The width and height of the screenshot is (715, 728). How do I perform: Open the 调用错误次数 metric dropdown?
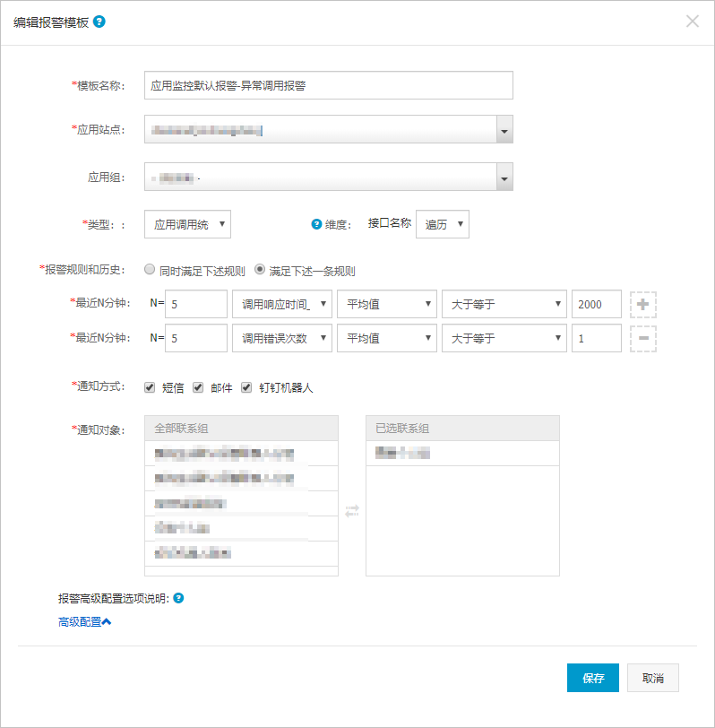click(x=282, y=338)
